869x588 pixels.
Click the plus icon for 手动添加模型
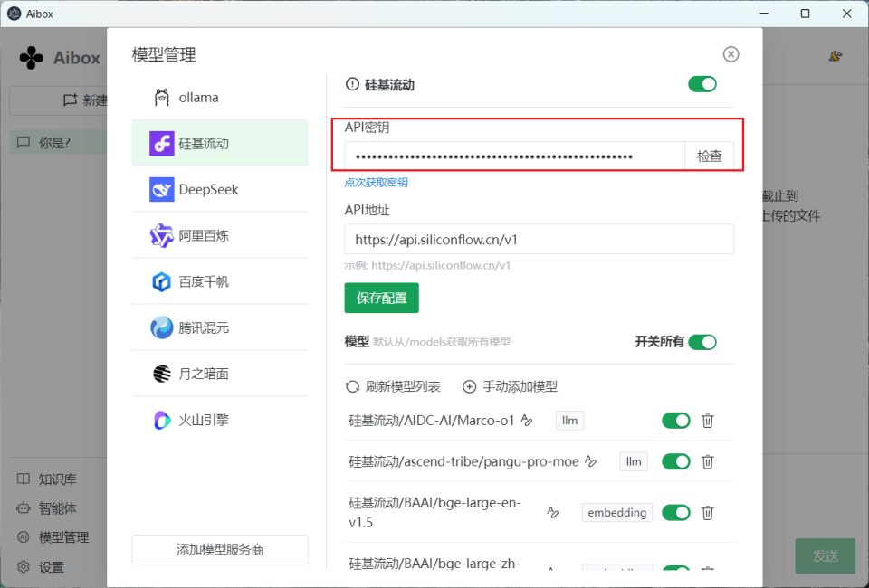coord(470,386)
